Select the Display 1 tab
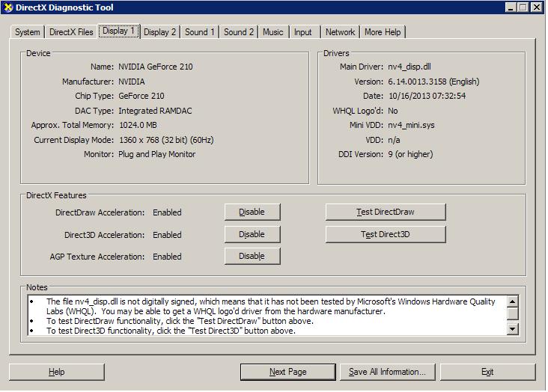The width and height of the screenshot is (548, 392). (118, 31)
